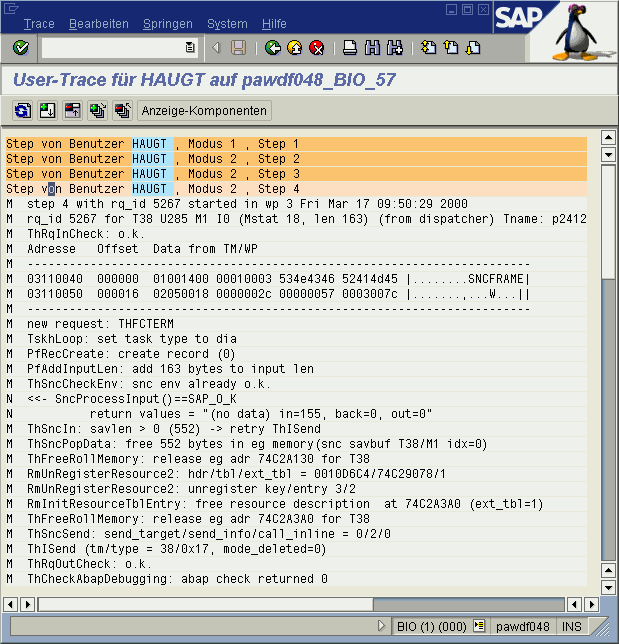This screenshot has height=644, width=619.
Task: Select HAUGT user field in Step 1 row
Action: click(152, 144)
